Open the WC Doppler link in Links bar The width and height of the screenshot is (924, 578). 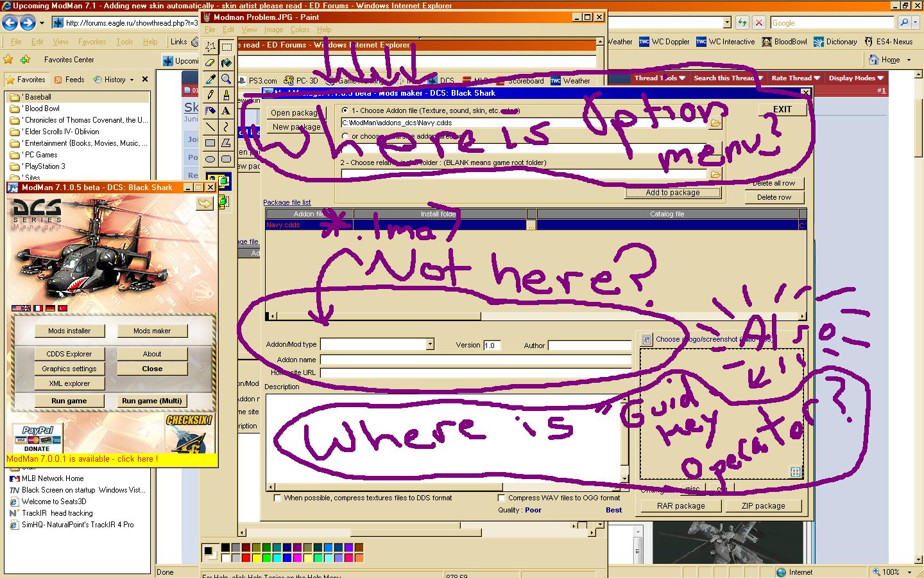663,42
